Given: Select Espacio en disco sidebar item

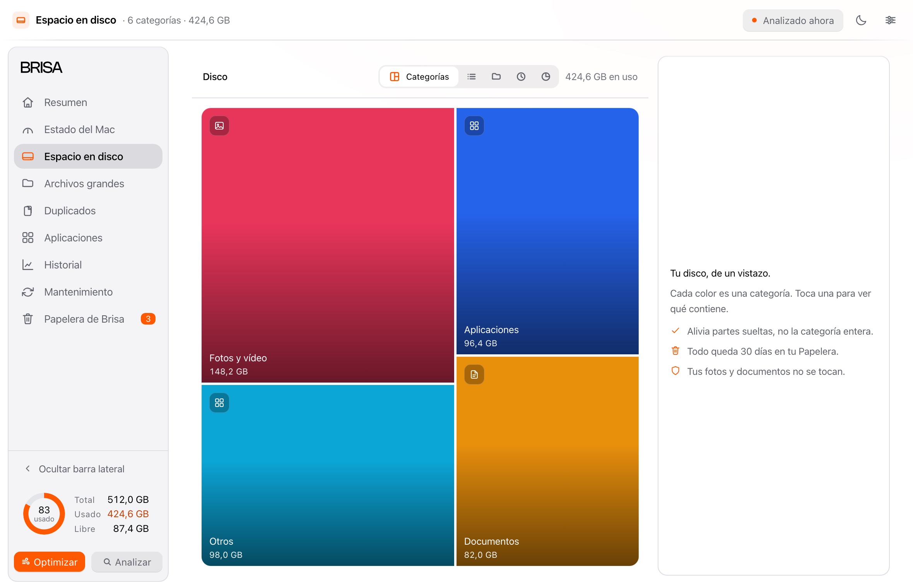Looking at the screenshot, I should pyautogui.click(x=88, y=157).
